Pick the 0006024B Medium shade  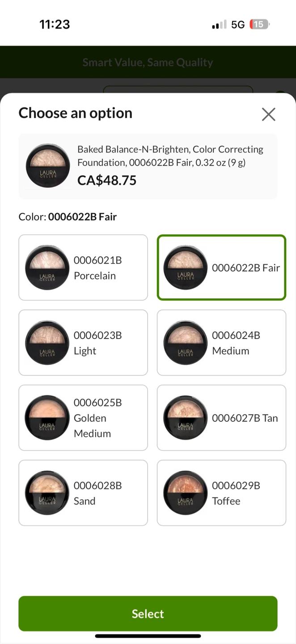[221, 343]
